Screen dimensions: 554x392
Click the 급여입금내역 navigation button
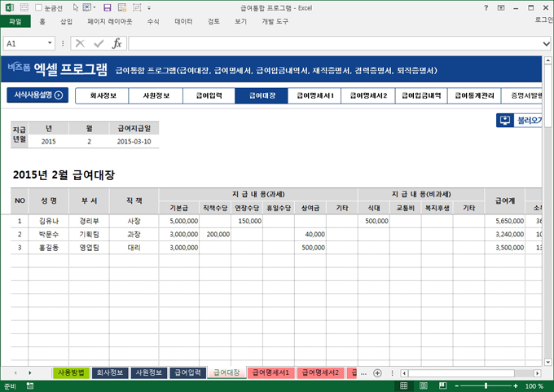coord(421,95)
